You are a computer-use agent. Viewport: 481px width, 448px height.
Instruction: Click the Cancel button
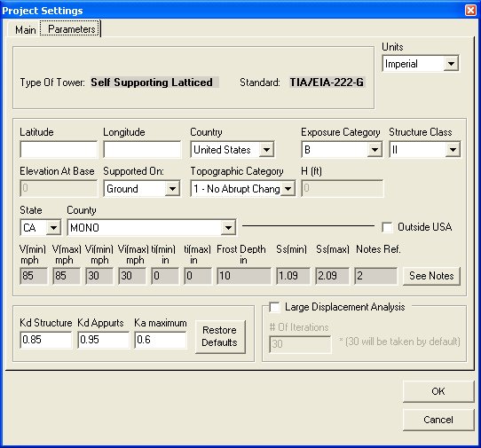(x=438, y=420)
